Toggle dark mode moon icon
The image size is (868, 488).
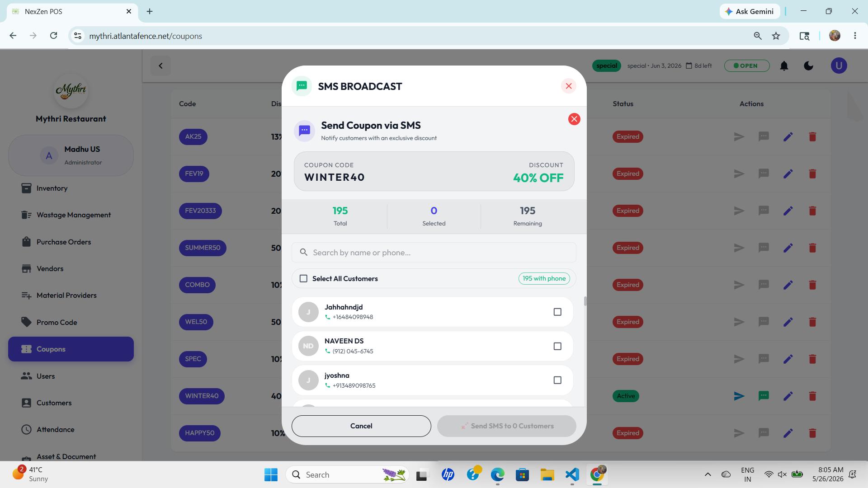tap(808, 66)
